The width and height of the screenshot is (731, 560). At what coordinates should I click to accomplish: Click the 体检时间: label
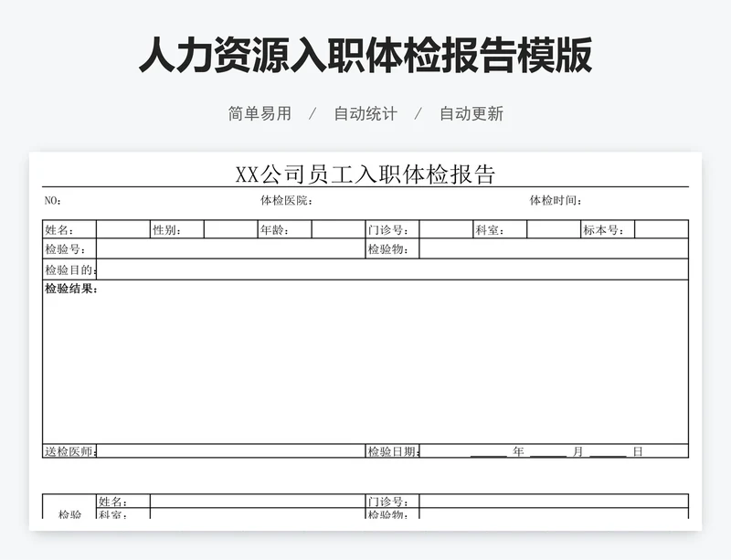point(556,200)
